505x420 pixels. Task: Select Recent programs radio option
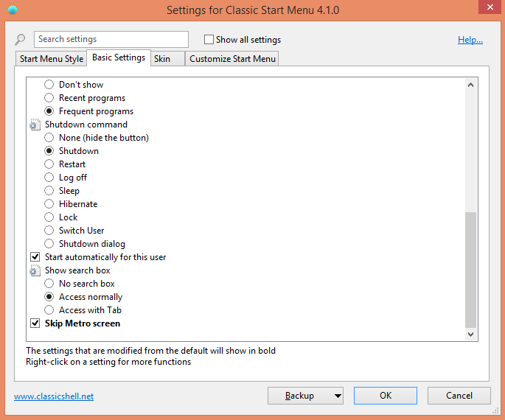click(x=49, y=98)
